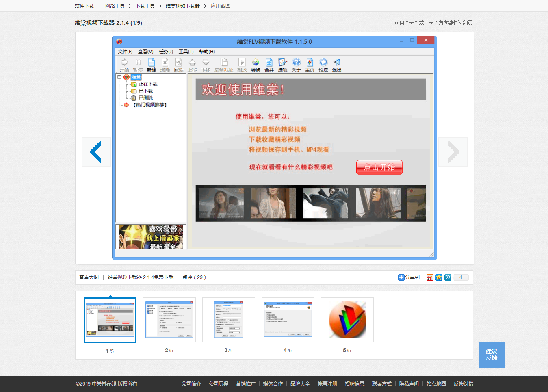Share to Tencent Weibo via its icon
Screen dimensions: 548x392
(x=448, y=277)
